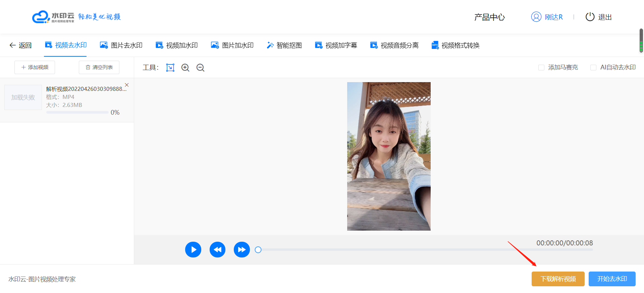Remove the video from list with X
The width and height of the screenshot is (644, 293).
[x=127, y=85]
